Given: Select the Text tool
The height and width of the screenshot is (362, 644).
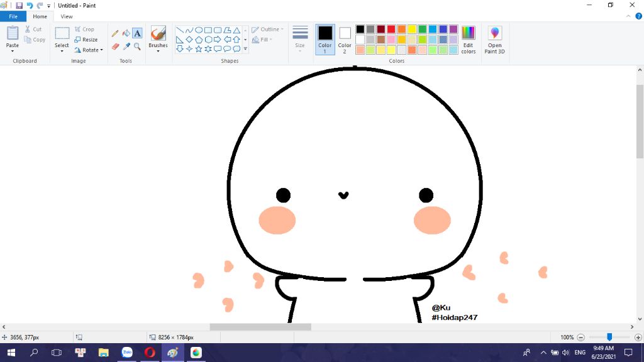Looking at the screenshot, I should coord(137,33).
